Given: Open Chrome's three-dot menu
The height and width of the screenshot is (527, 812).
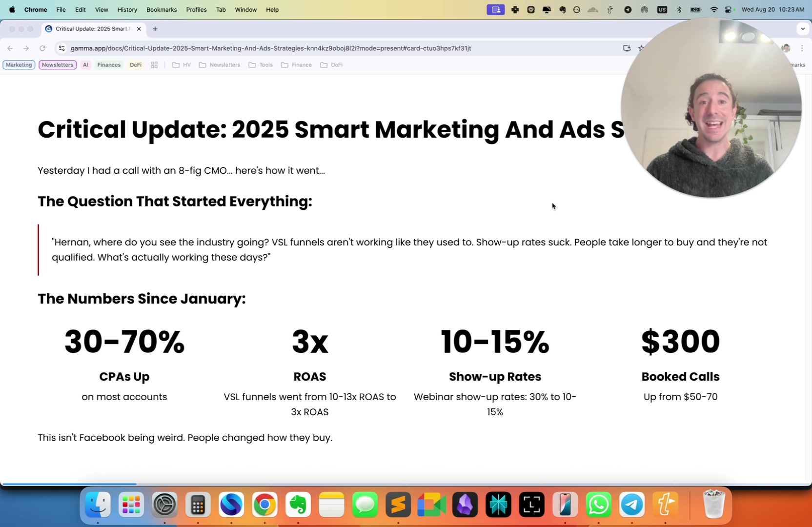Looking at the screenshot, I should coord(802,48).
